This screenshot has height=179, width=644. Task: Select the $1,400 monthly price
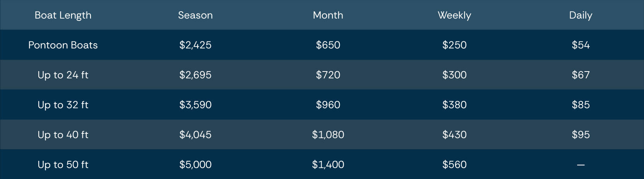[x=328, y=164]
